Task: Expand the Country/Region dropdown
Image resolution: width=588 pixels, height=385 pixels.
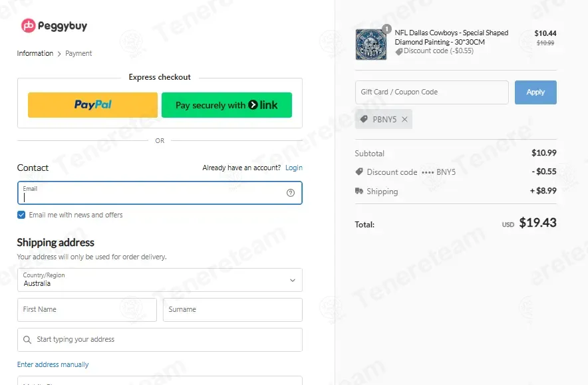Action: 160,280
